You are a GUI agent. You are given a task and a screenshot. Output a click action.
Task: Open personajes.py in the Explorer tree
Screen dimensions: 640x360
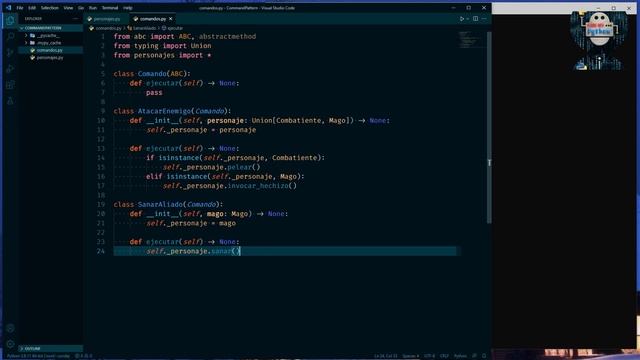click(50, 58)
